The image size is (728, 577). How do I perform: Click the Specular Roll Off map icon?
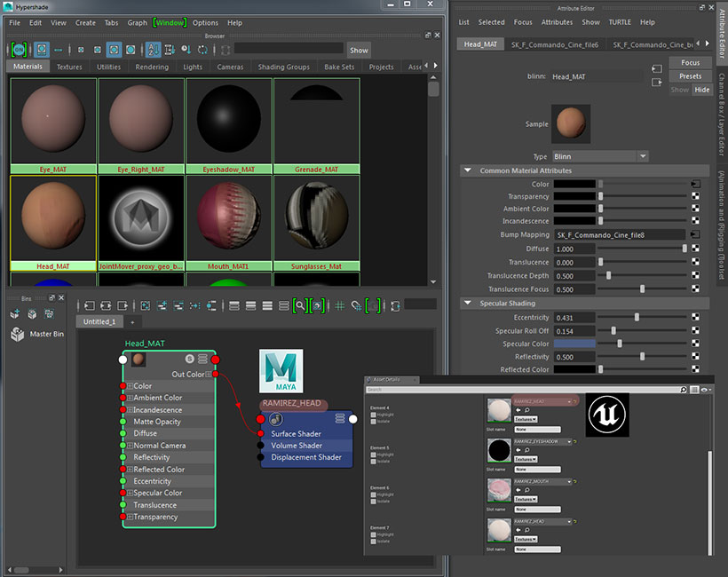(695, 330)
